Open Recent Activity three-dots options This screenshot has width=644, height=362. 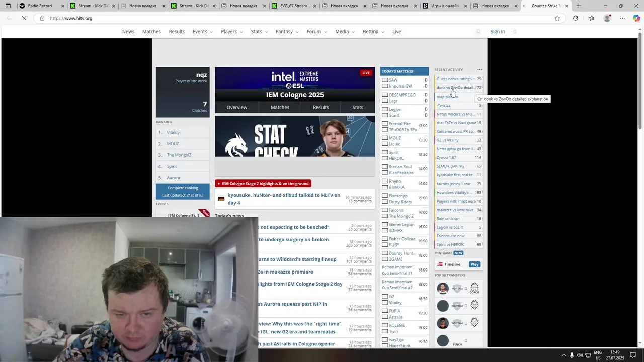pos(479,70)
